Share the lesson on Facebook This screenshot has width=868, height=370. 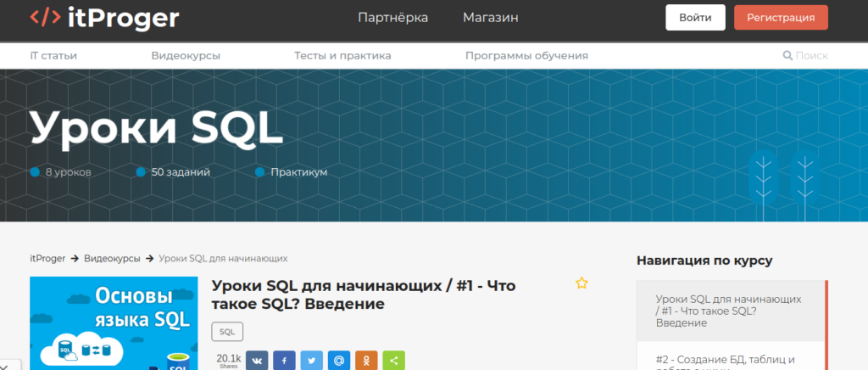tap(284, 360)
